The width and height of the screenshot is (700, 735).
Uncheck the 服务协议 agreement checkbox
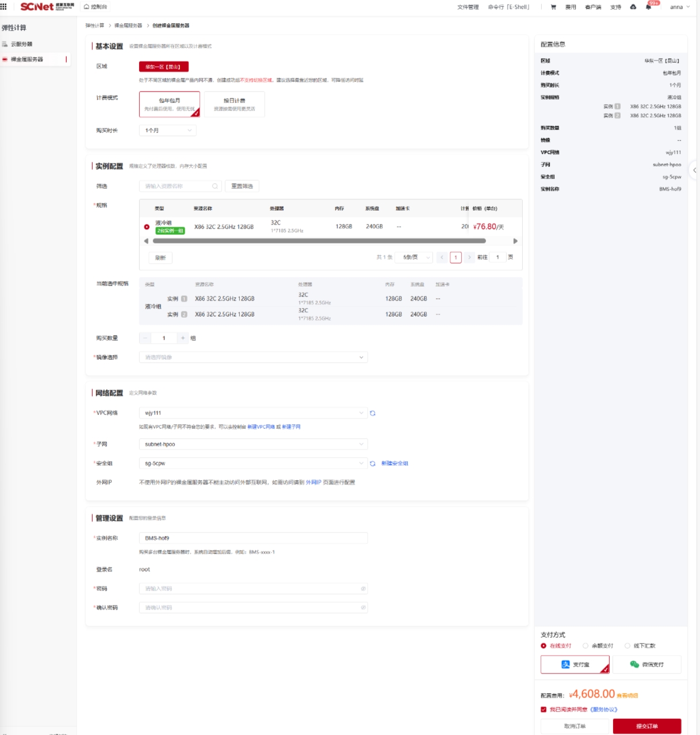pos(544,710)
